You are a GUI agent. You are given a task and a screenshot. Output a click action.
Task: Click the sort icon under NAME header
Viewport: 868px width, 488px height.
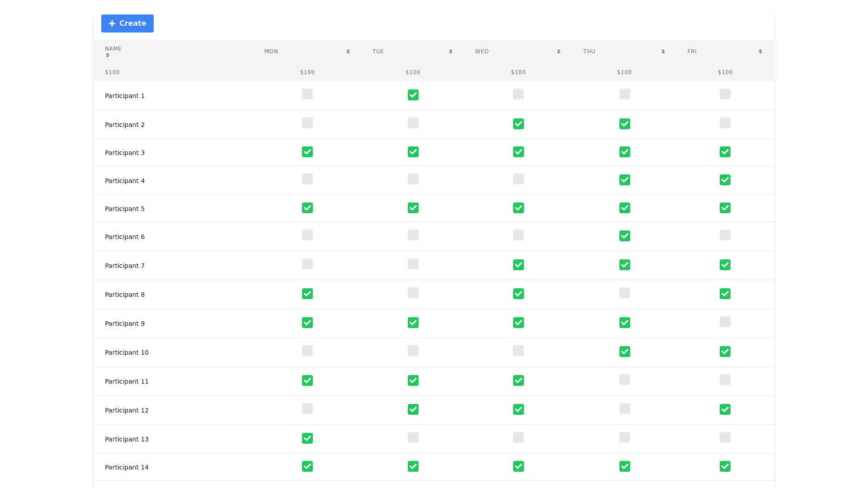click(108, 55)
